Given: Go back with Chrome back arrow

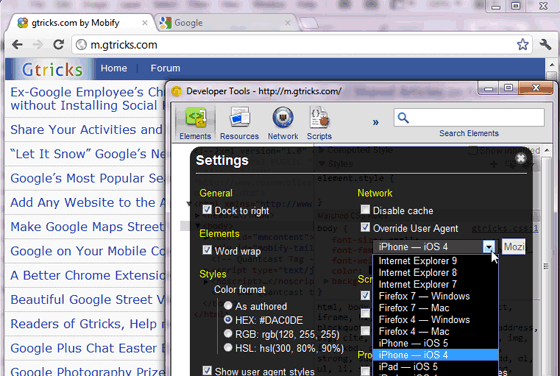Looking at the screenshot, I should (17, 45).
